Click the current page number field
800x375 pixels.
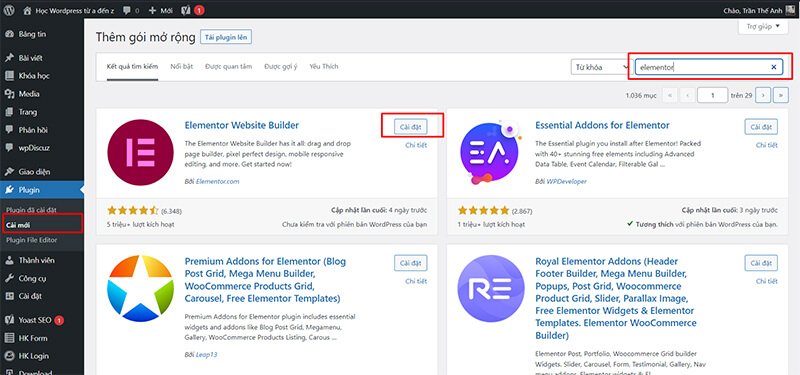coord(712,95)
